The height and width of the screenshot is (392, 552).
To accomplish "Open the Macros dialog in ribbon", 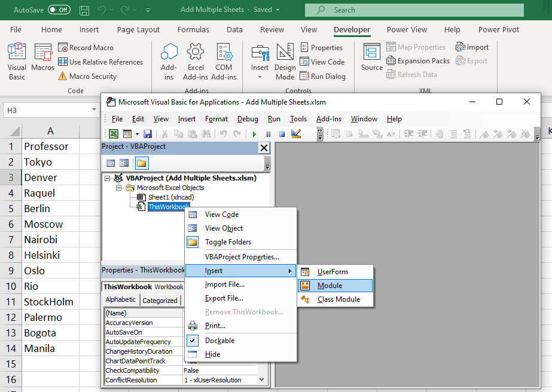I will pos(42,57).
